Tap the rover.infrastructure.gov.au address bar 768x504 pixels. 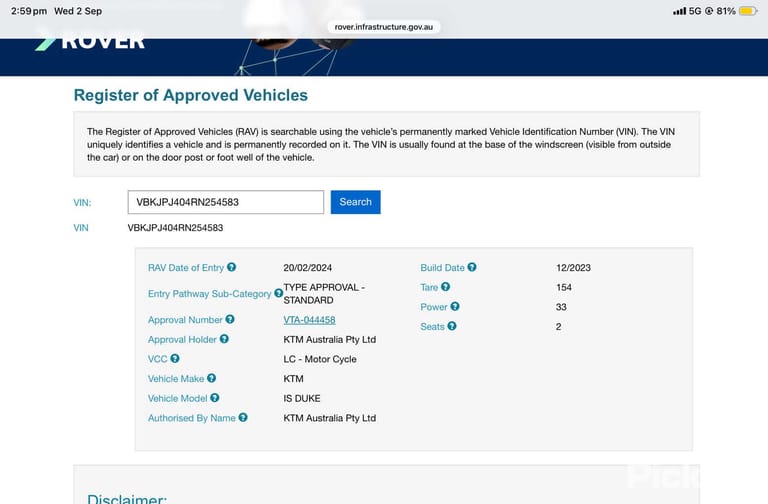pos(384,27)
